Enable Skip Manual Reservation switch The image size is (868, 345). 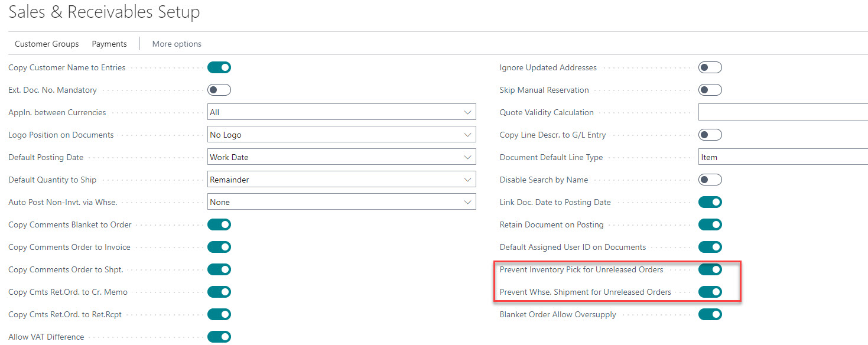tap(710, 90)
